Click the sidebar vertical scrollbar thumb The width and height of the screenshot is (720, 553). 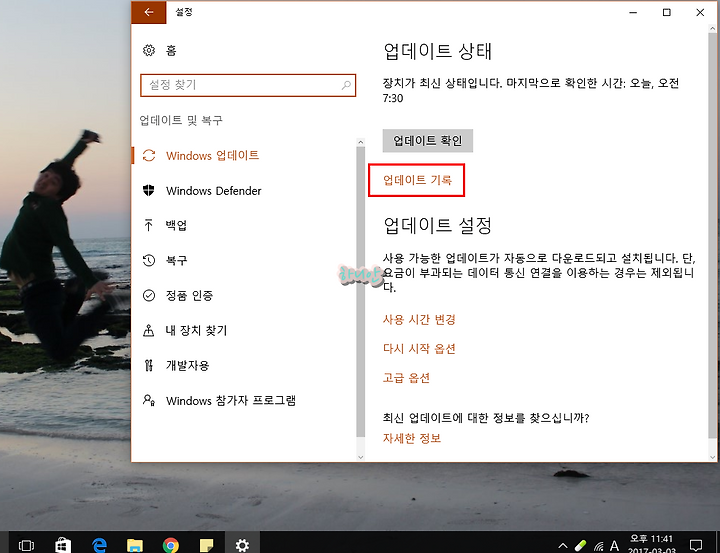click(x=360, y=292)
